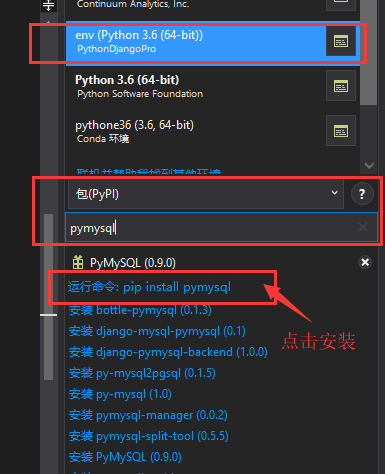Install py-mysql (1.0)
This screenshot has width=385, height=474.
[120, 394]
